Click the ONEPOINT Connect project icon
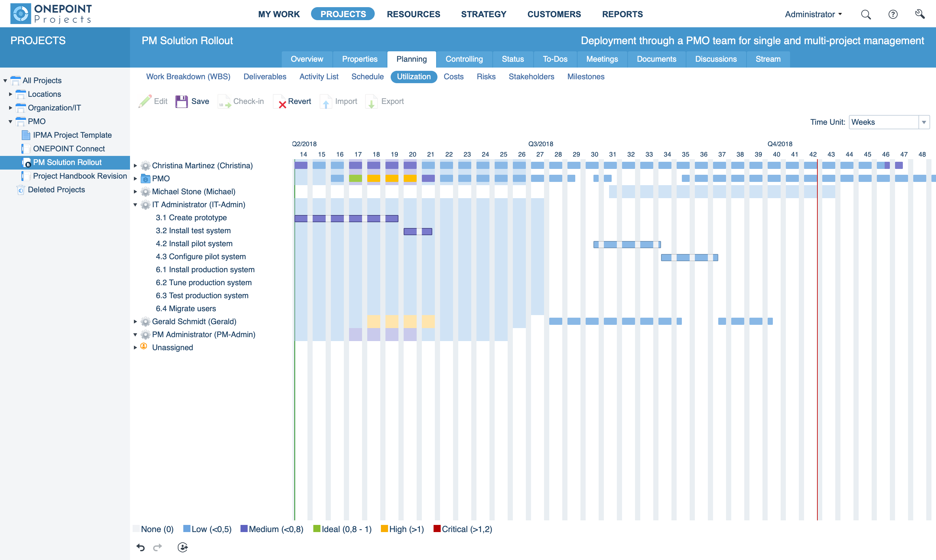 tap(26, 148)
